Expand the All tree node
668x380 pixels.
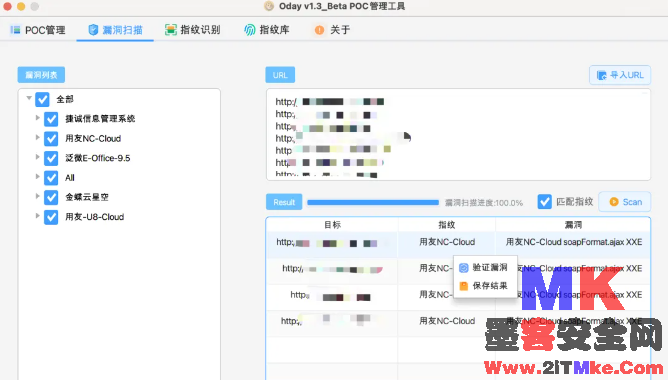tap(37, 176)
